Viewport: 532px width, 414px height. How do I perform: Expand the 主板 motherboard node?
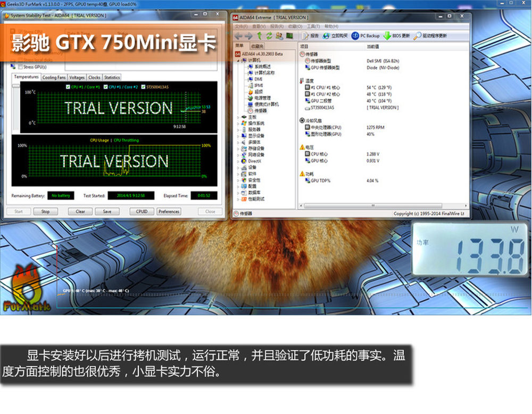point(238,117)
